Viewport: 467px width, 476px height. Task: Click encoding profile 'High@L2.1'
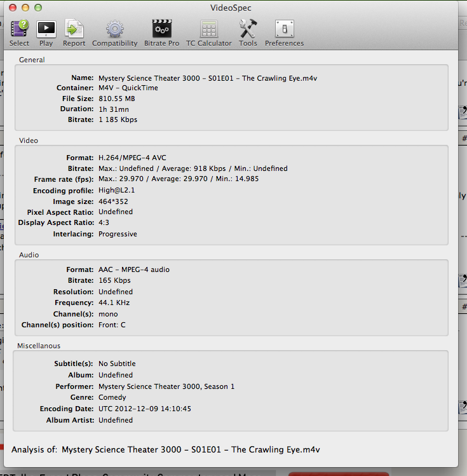(116, 191)
